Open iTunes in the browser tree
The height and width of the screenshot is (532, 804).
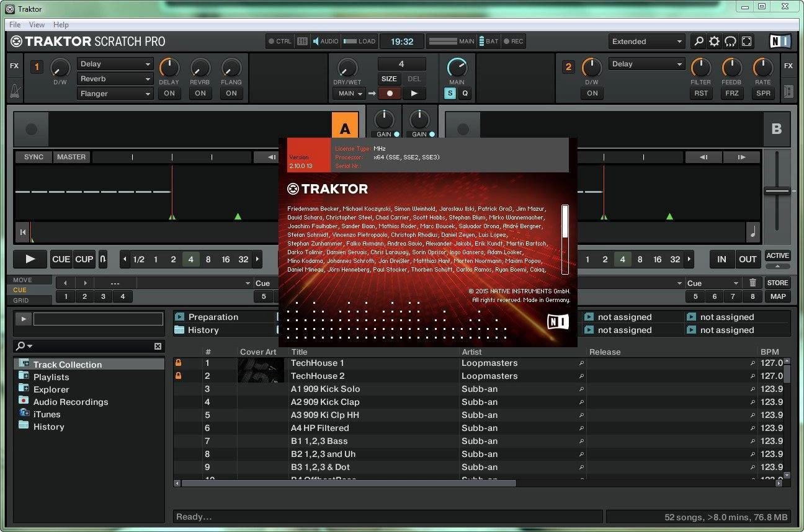coord(47,414)
